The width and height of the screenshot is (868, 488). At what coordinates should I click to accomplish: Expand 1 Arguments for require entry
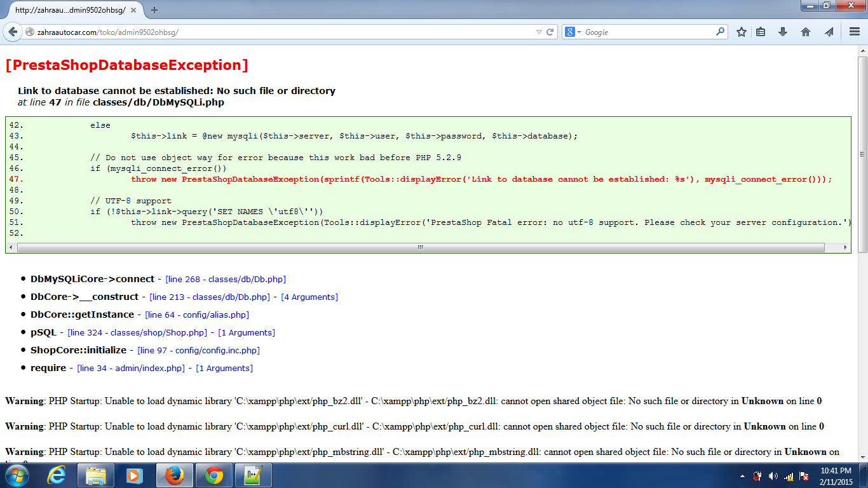224,368
